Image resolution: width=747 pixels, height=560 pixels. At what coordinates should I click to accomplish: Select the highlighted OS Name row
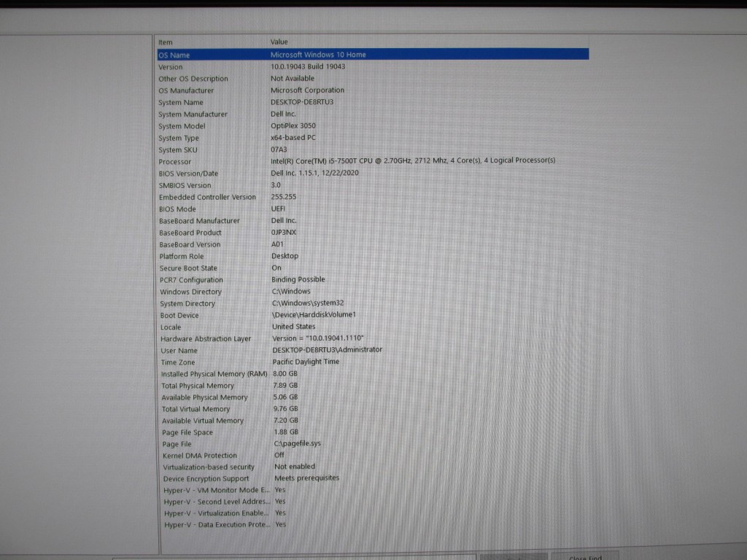pyautogui.click(x=373, y=54)
